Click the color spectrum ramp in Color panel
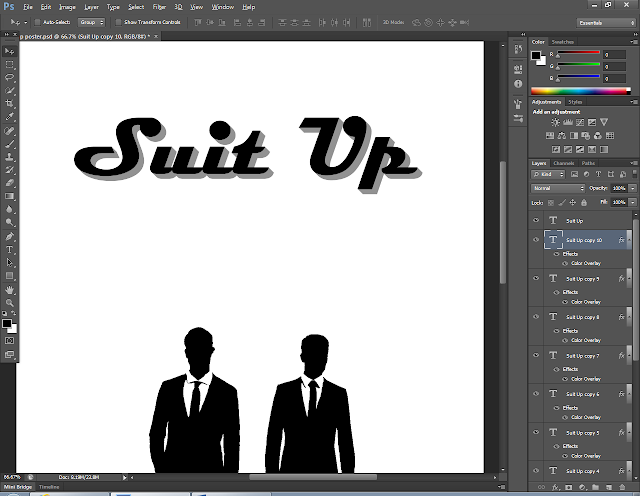The image size is (640, 496). [580, 91]
